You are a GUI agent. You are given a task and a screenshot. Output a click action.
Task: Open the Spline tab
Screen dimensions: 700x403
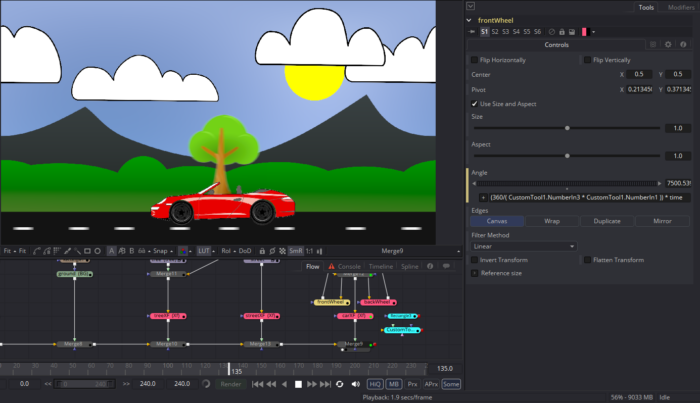point(409,266)
